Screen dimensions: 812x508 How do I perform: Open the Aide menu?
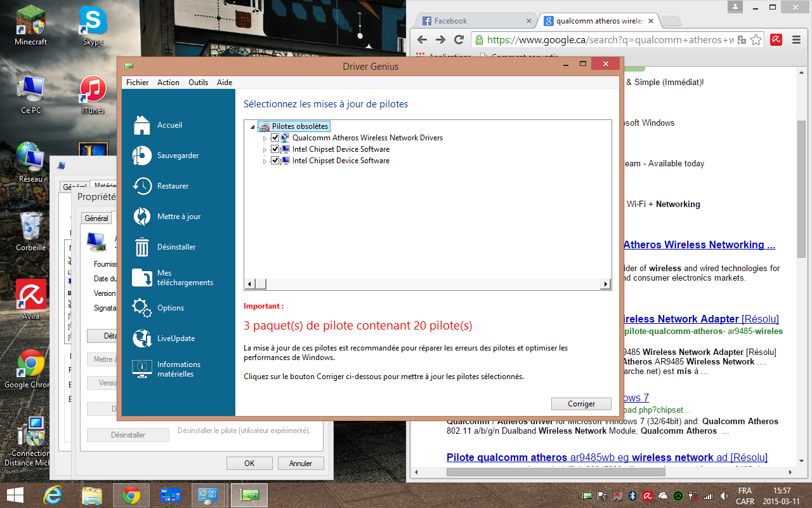(225, 83)
